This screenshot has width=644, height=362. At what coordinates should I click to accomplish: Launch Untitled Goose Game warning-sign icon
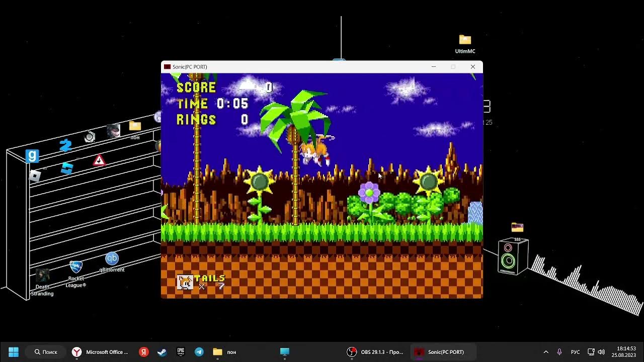99,160
